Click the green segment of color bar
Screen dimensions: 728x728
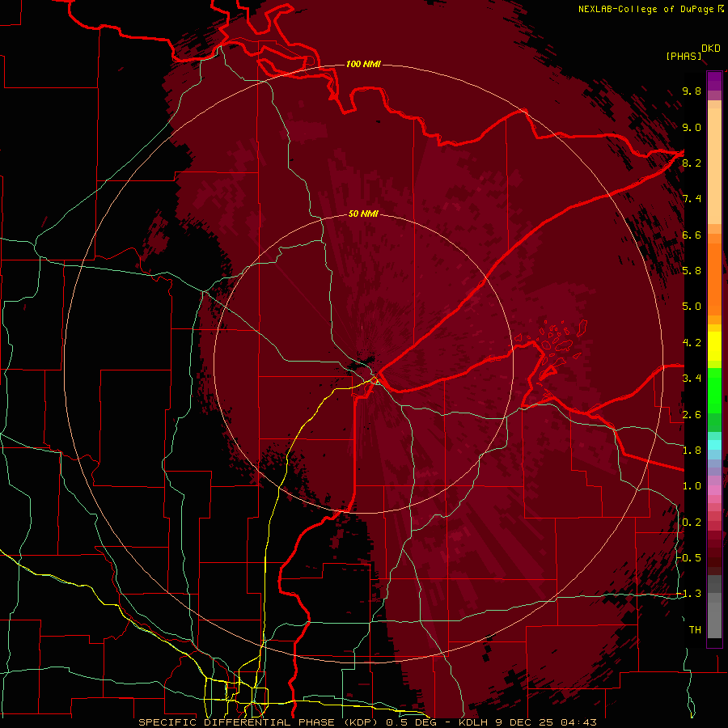(714, 390)
